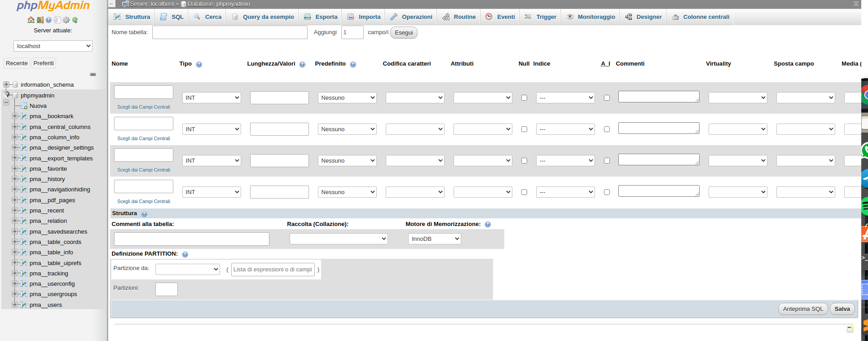Open the pma__table_uiprefs table in tree
868x341 pixels.
point(55,263)
